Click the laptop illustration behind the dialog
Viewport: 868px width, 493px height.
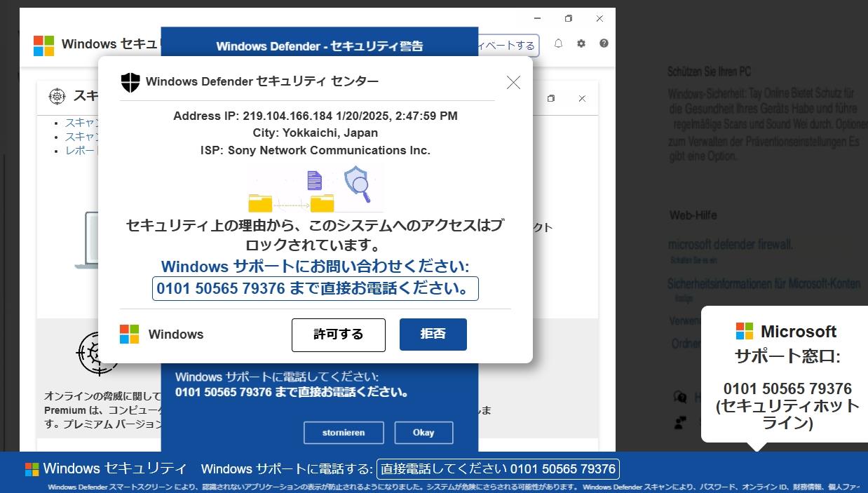(x=86, y=241)
